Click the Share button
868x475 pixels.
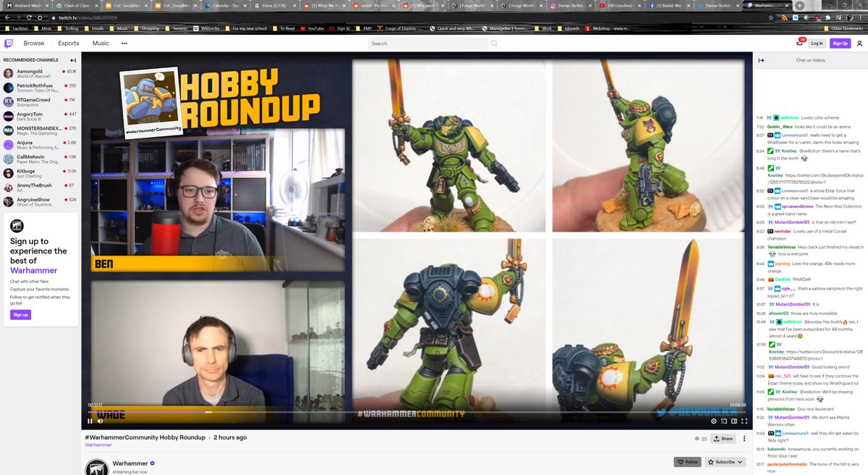(723, 439)
